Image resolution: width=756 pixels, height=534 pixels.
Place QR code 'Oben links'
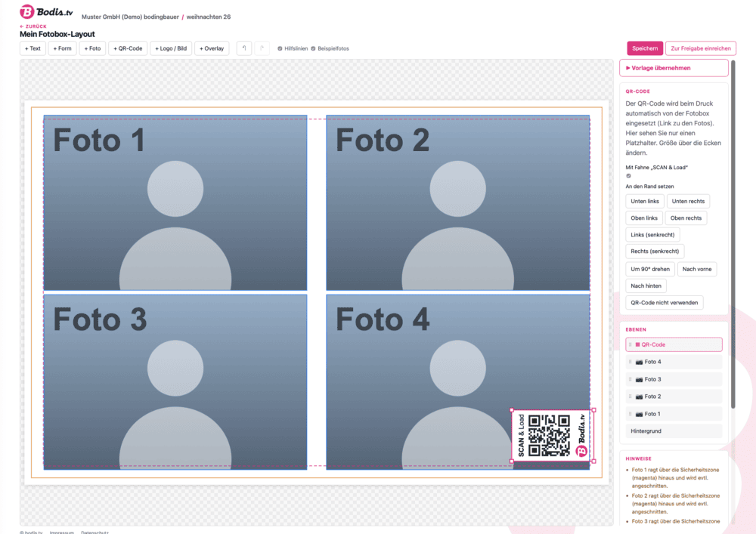[x=644, y=218]
